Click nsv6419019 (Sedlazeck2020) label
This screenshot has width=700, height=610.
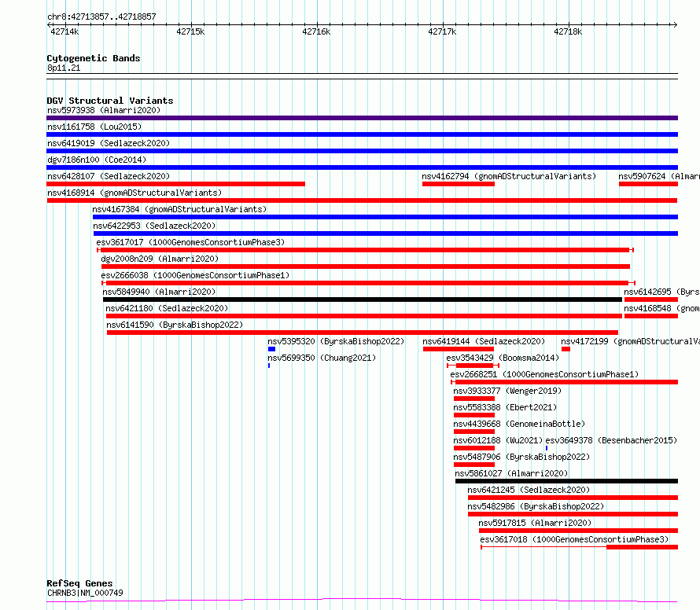pyautogui.click(x=109, y=143)
